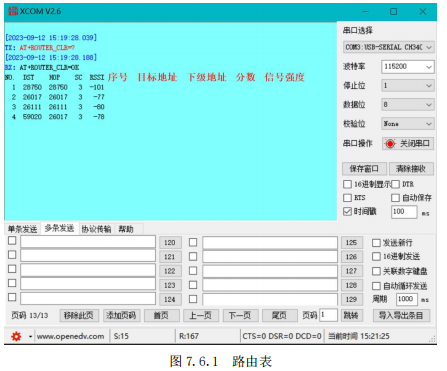The image size is (447, 371).
Task: Go to 上一页 previous page
Action: pyautogui.click(x=201, y=315)
